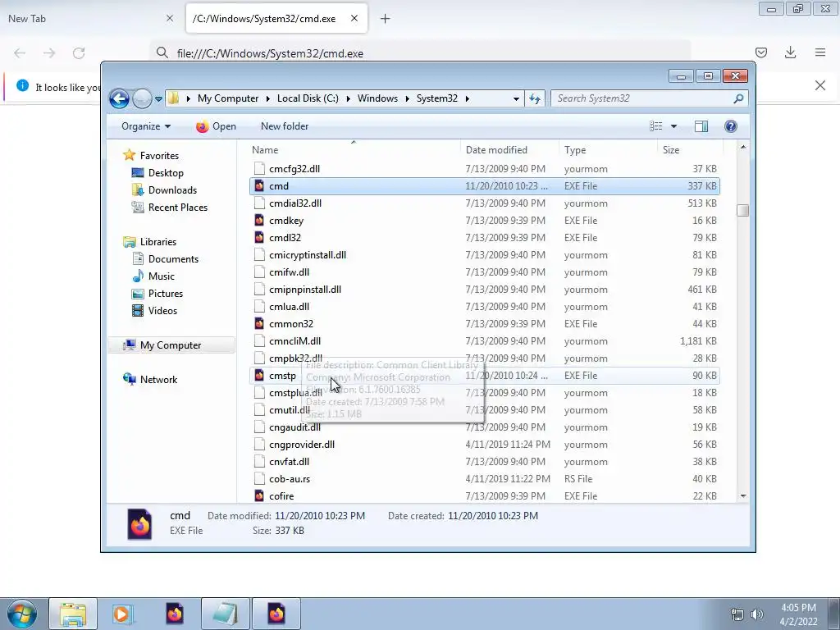840x630 pixels.
Task: Expand the arrow after System32 breadcrumb
Action: click(x=467, y=98)
